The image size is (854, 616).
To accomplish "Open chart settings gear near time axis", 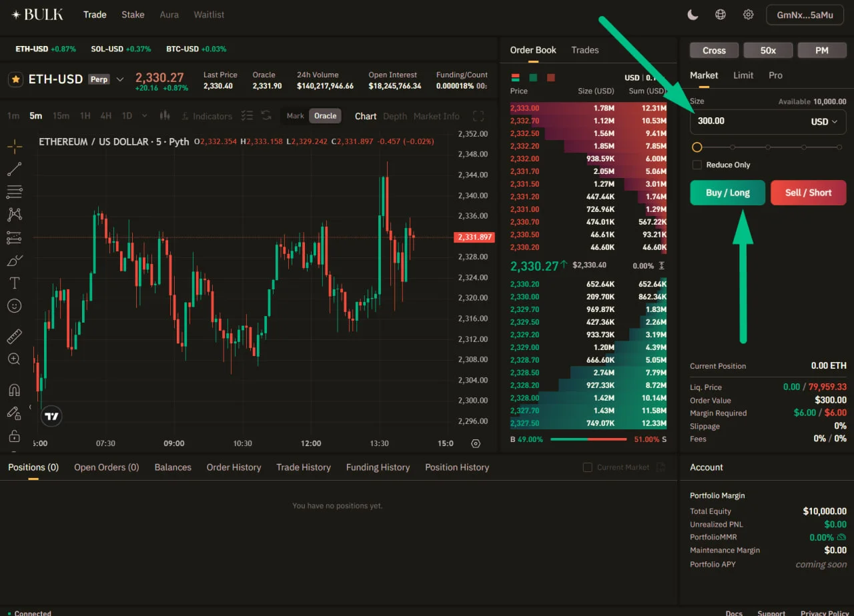I will tap(476, 443).
